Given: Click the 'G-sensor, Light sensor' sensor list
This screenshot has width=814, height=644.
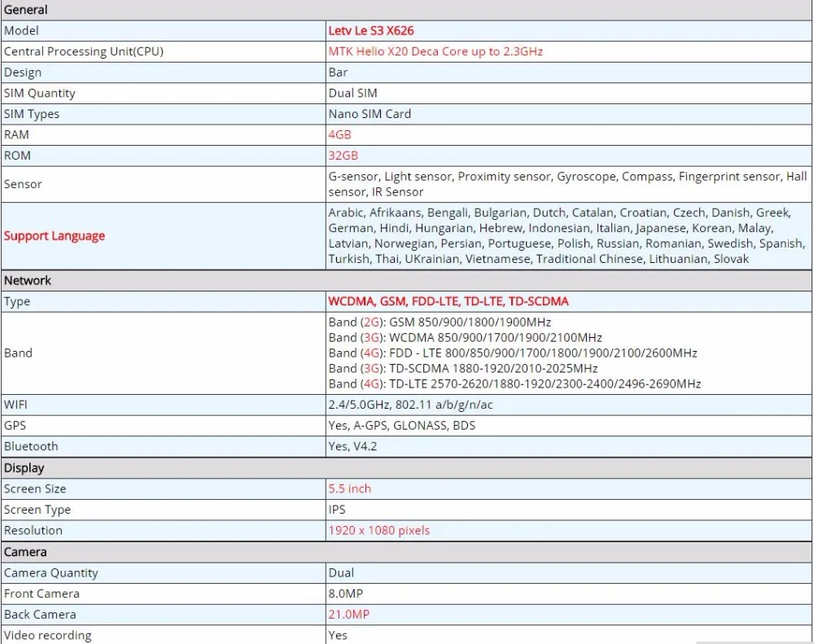Looking at the screenshot, I should [x=567, y=184].
